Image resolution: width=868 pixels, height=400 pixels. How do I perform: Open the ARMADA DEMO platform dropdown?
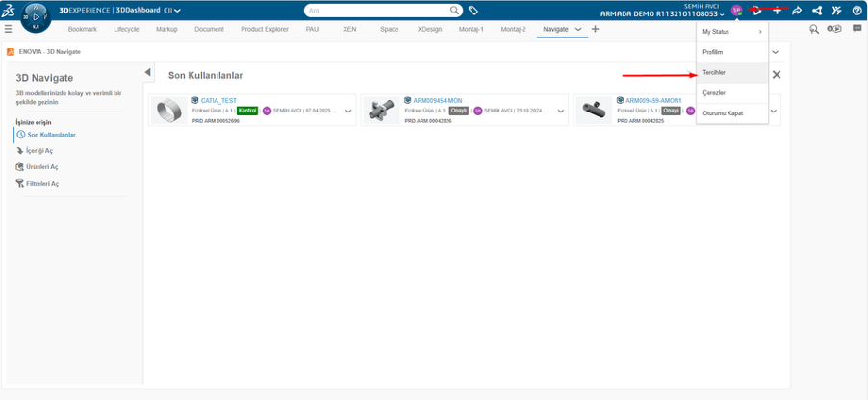click(723, 14)
